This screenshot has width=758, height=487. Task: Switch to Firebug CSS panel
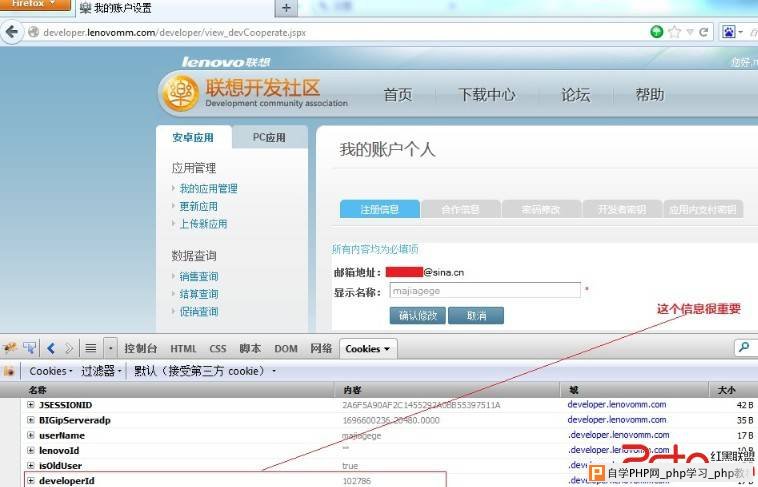pyautogui.click(x=218, y=348)
